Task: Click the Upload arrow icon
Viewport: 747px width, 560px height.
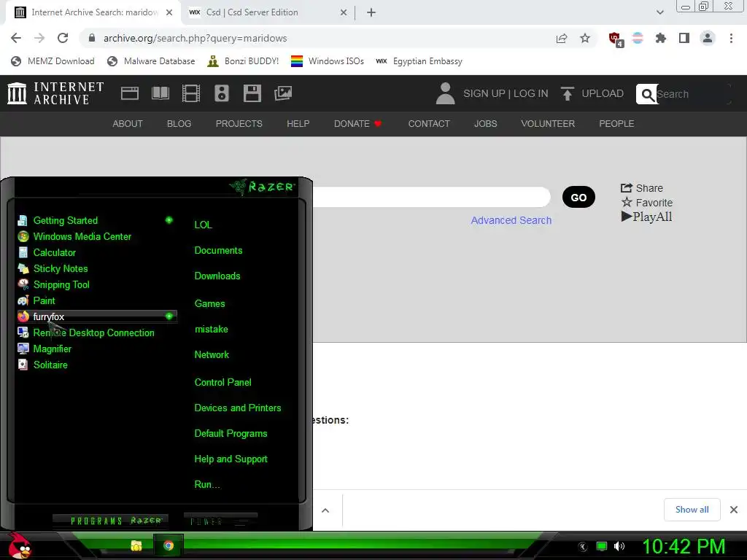Action: pos(567,93)
